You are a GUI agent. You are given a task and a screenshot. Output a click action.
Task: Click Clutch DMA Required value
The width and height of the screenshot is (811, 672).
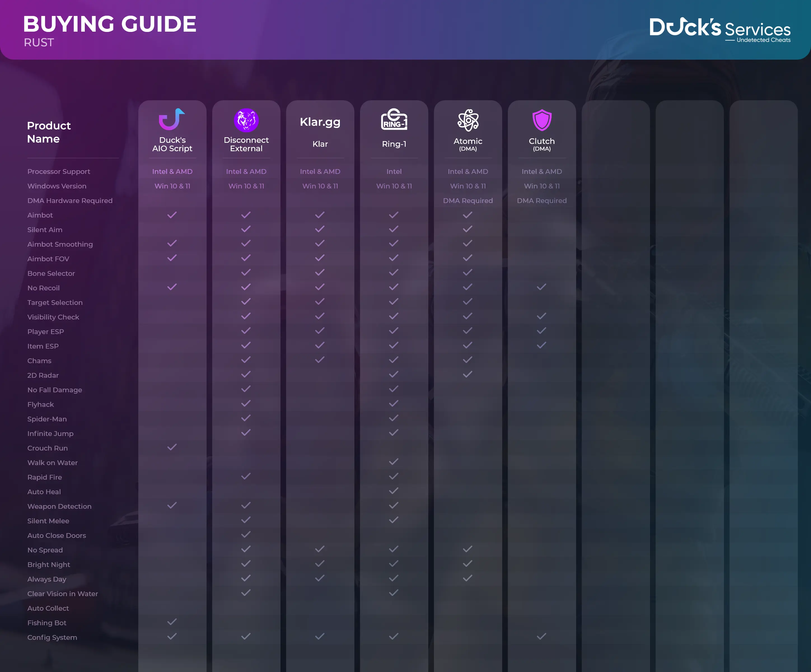coord(542,201)
